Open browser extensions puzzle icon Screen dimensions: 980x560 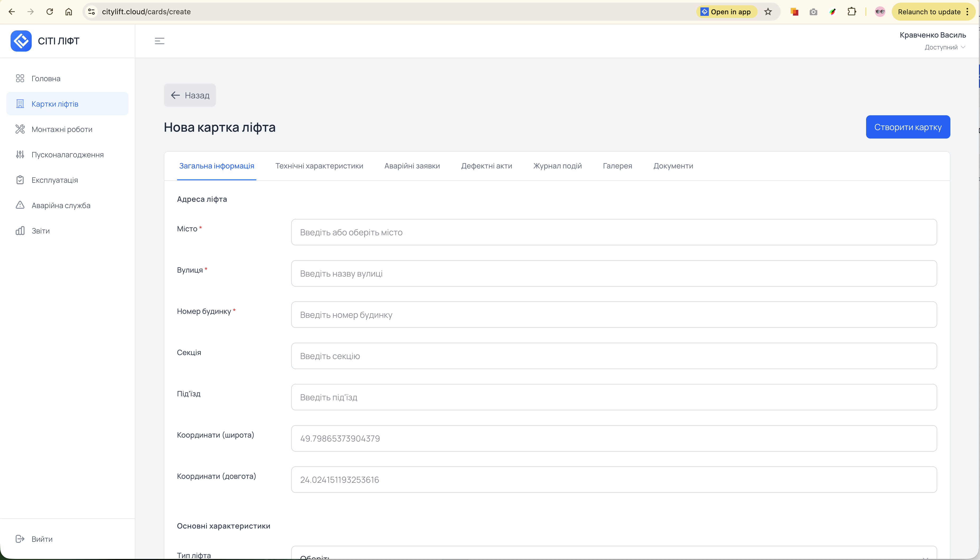852,12
